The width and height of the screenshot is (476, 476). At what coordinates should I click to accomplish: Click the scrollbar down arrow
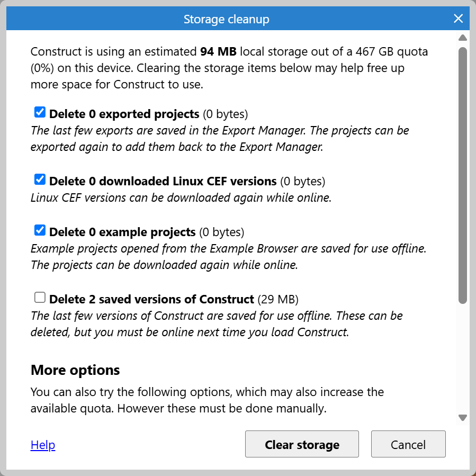[462, 418]
